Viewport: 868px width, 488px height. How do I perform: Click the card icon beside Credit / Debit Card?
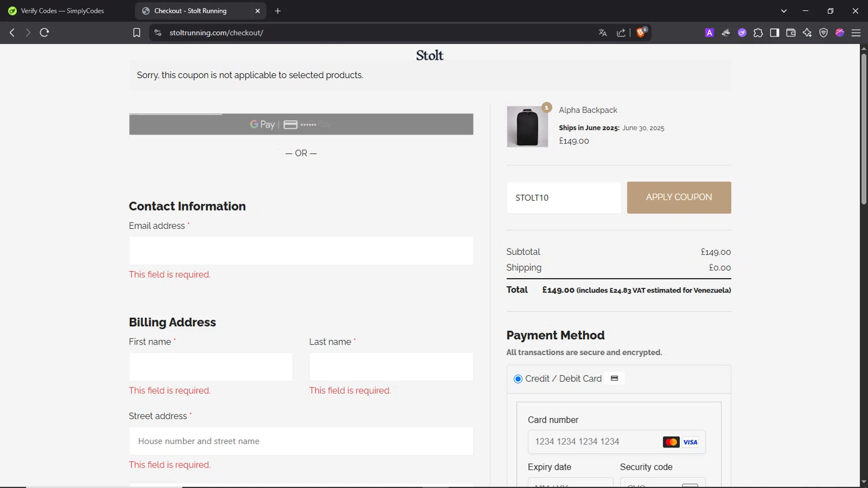click(615, 379)
